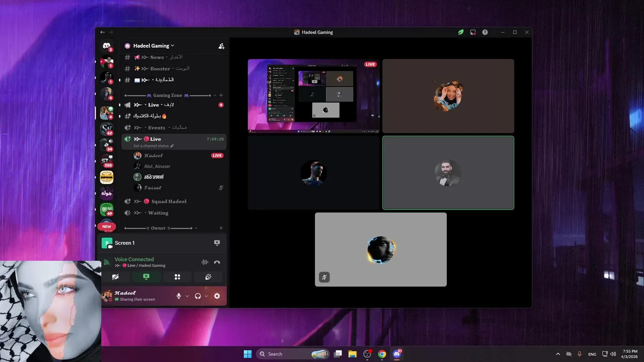Disconnect from voice with hang-up icon

point(217,262)
